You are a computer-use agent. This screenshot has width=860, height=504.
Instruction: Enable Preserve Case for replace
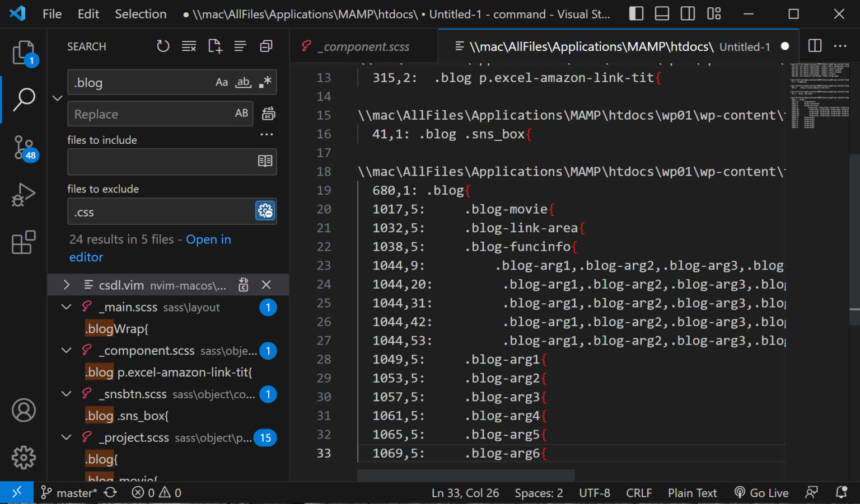241,114
